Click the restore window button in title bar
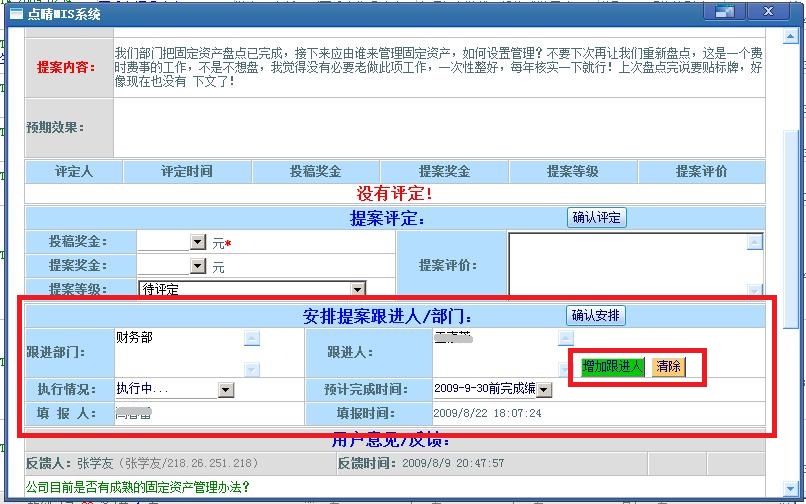The width and height of the screenshot is (806, 504). (x=725, y=12)
